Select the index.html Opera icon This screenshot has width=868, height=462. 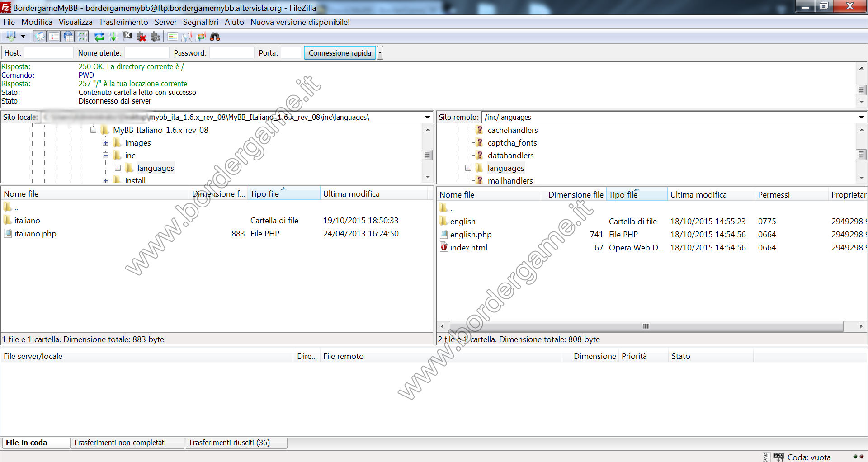click(x=443, y=247)
